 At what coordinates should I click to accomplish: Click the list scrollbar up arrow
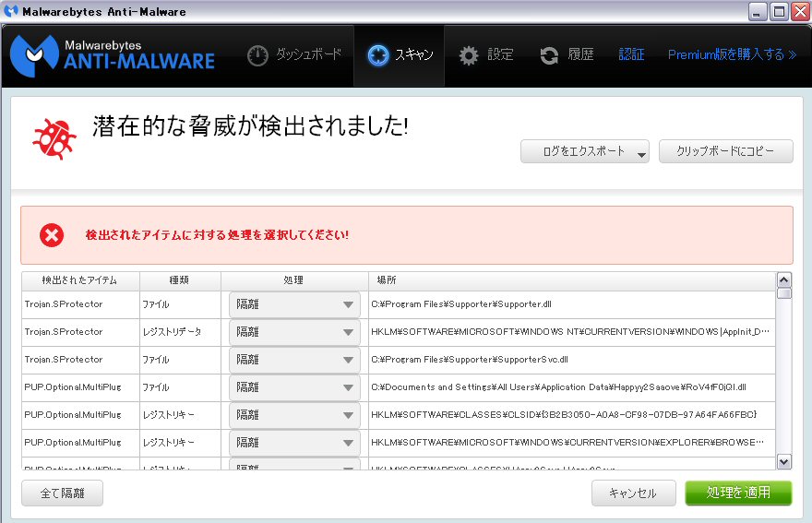tap(784, 280)
